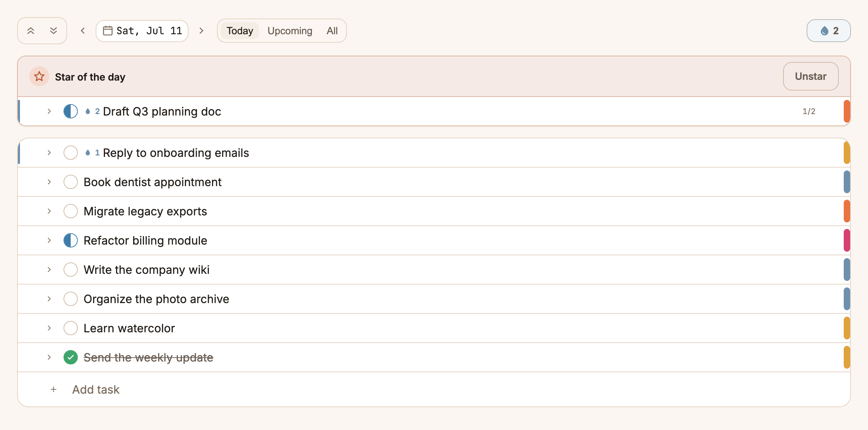Open Migrate legacy exports task

(145, 211)
